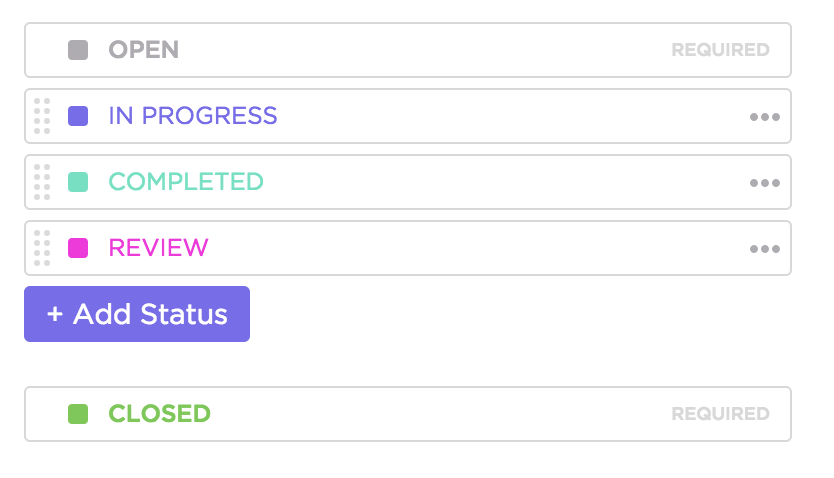Screen dimensions: 834x478
Task: Click the green Closed color swatch
Action: tap(78, 414)
